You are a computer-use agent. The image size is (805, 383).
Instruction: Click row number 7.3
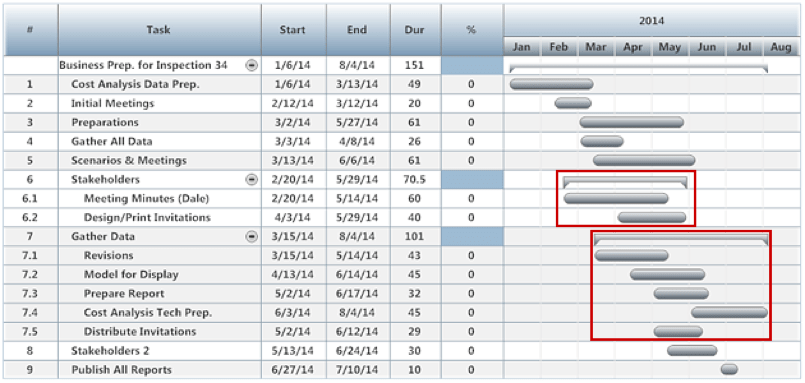30,293
